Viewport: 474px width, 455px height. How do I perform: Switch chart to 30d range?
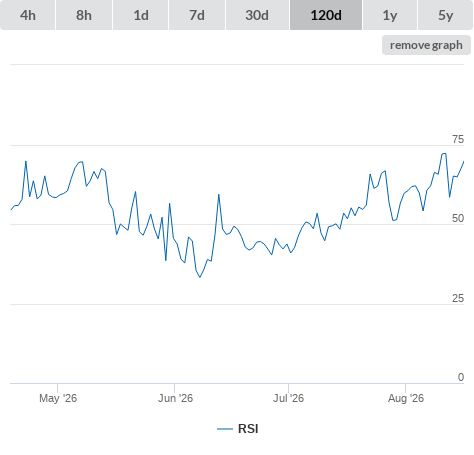tap(257, 15)
